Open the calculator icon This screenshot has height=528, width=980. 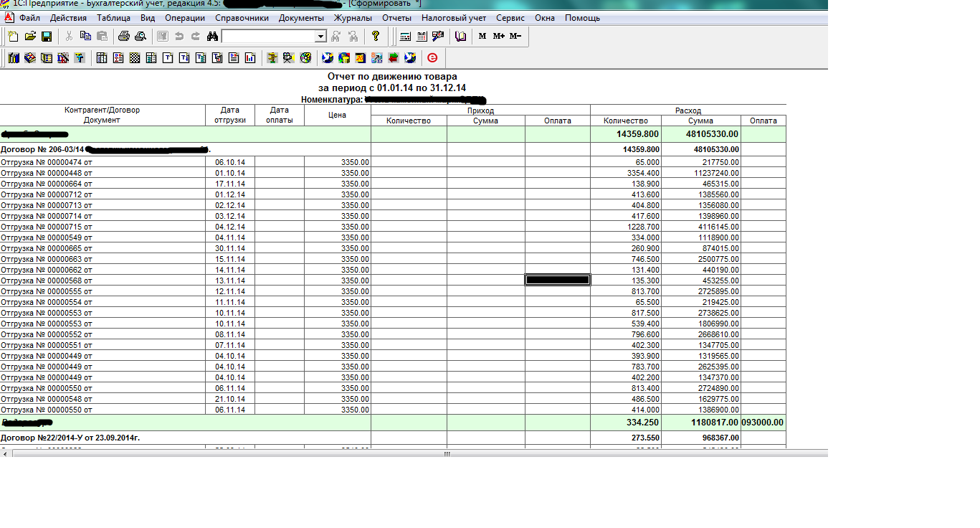click(405, 37)
